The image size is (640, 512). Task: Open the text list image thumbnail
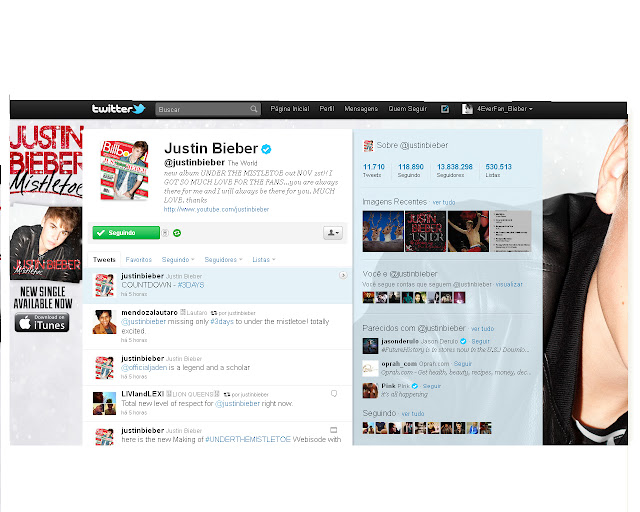pyautogui.click(x=511, y=231)
